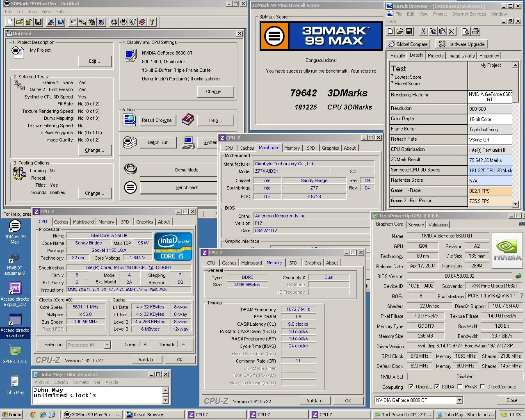This screenshot has height=420, width=525.
Task: Open Run menu in 3DMark 99 Max
Action: pos(33,11)
